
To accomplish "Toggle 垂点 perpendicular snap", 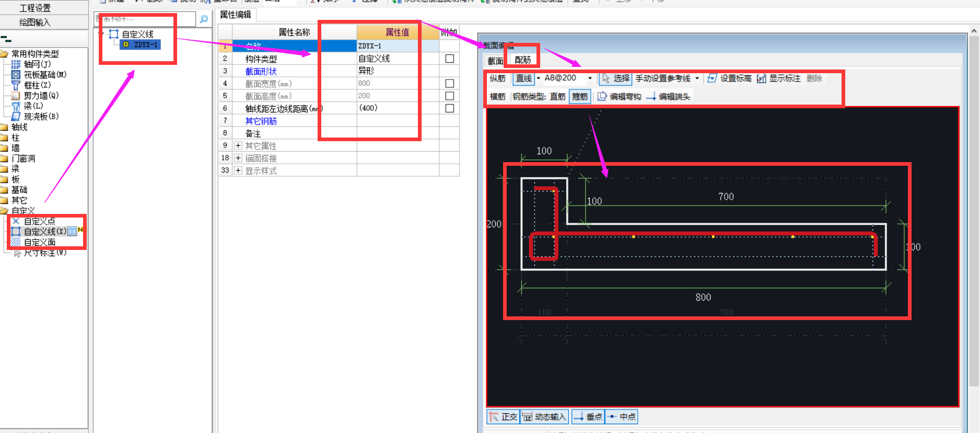I will coord(588,417).
